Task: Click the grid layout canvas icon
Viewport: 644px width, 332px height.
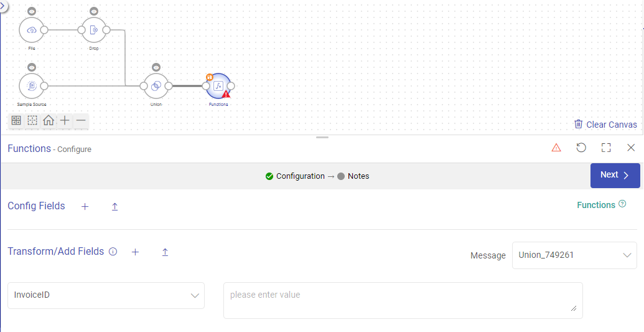Action: click(16, 121)
